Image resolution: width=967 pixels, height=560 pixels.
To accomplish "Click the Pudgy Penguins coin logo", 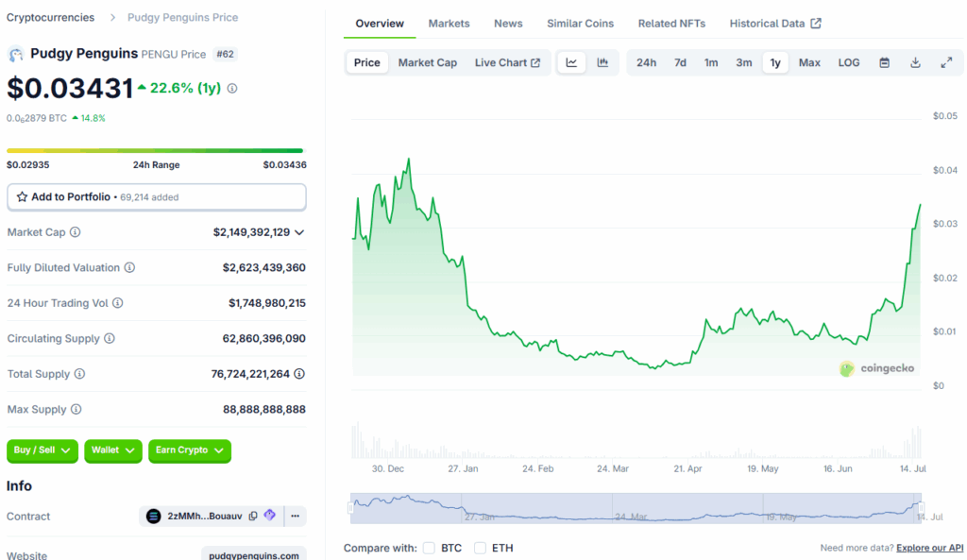I will (x=15, y=54).
